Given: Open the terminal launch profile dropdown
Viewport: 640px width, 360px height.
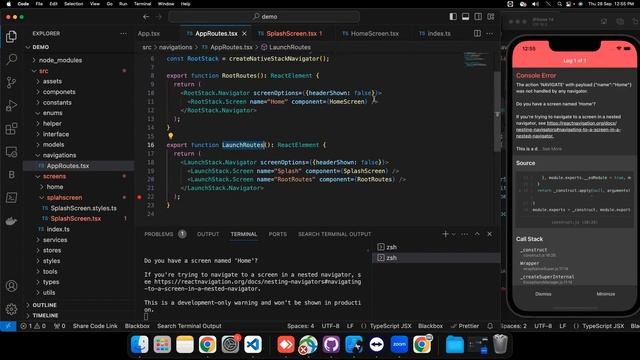Looking at the screenshot, I should 453,234.
